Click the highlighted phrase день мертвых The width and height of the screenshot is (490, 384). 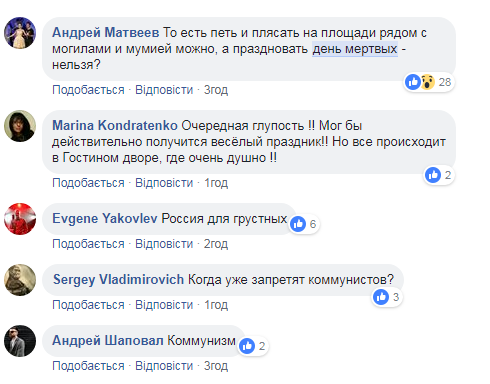(x=355, y=49)
